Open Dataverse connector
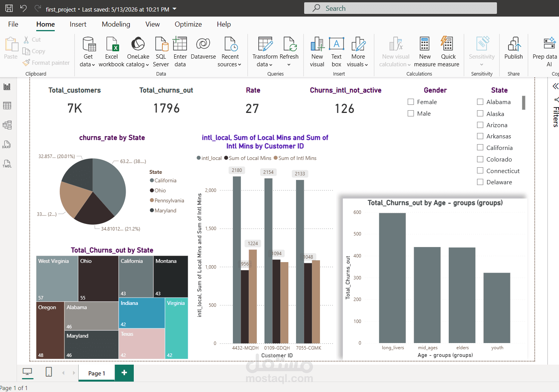This screenshot has height=392, width=559. click(x=203, y=49)
